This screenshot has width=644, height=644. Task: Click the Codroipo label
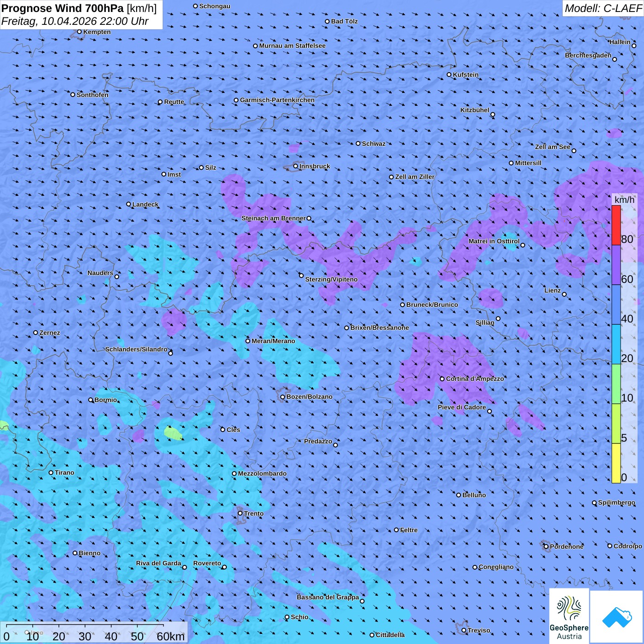click(x=628, y=546)
